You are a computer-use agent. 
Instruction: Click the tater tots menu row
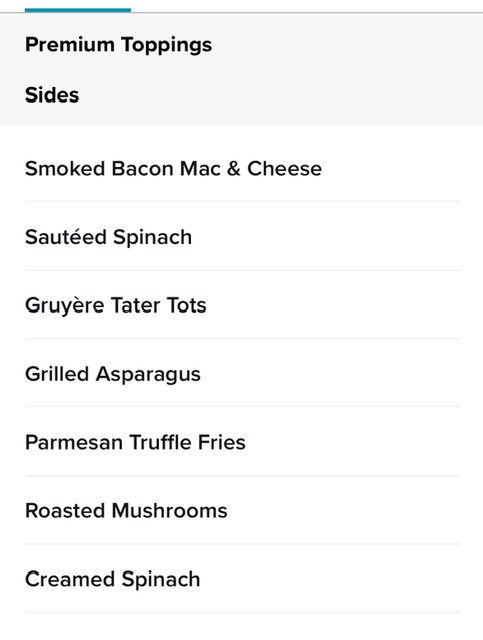[243, 305]
